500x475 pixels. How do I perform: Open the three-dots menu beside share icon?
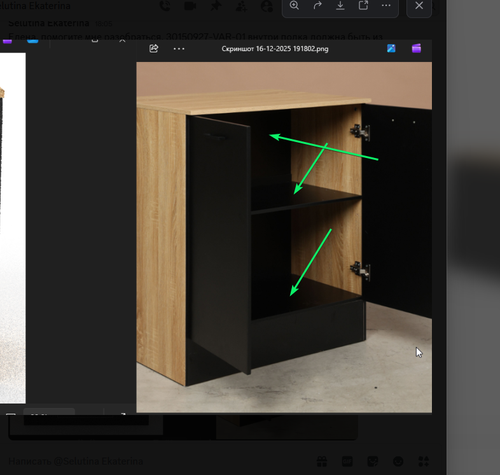(x=179, y=49)
